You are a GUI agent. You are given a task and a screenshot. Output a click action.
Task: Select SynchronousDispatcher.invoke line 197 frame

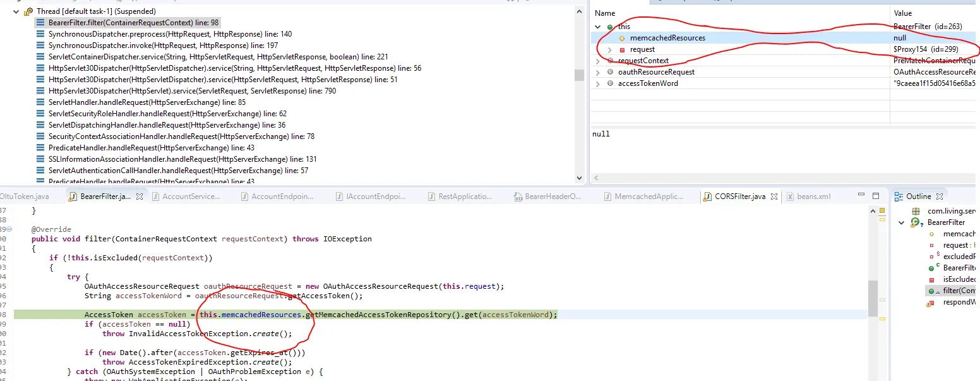point(163,45)
